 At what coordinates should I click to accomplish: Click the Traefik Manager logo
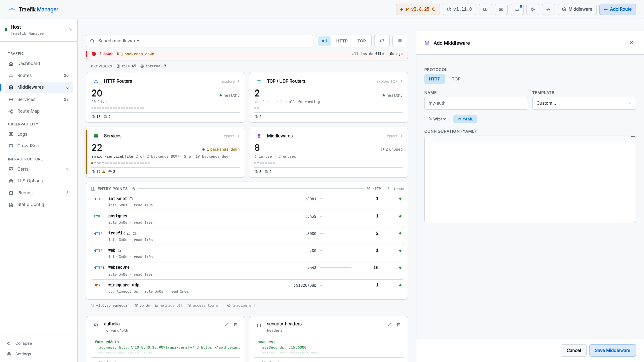[33, 9]
